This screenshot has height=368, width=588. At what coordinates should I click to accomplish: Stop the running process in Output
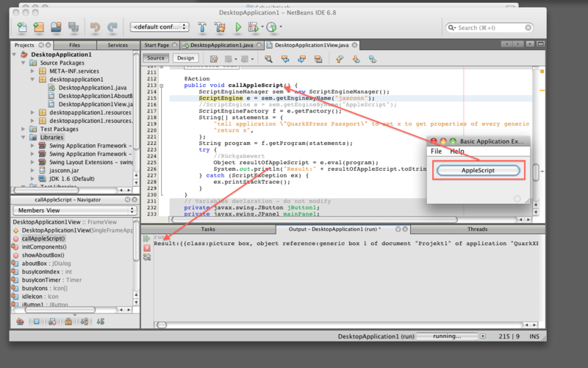[147, 247]
